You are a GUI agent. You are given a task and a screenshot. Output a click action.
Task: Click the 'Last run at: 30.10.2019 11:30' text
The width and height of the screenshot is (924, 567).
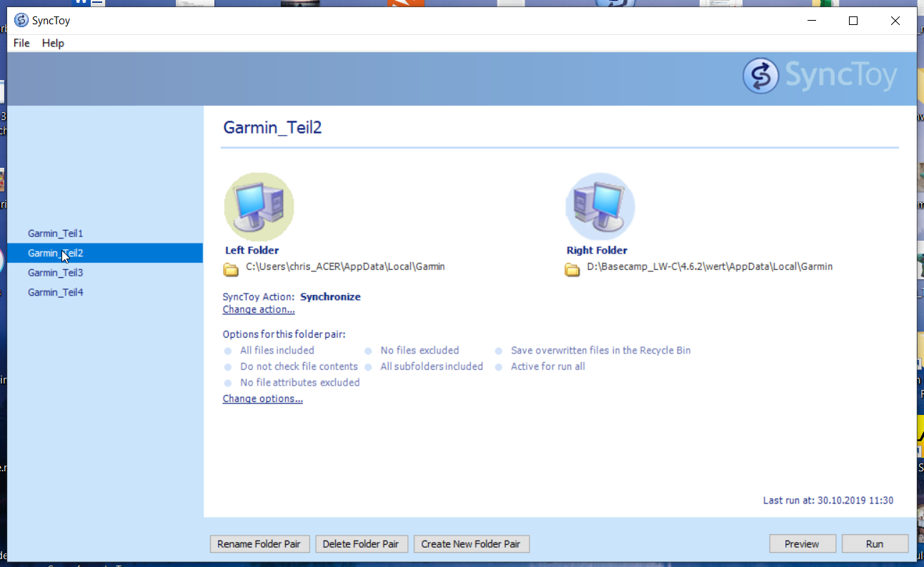point(828,501)
